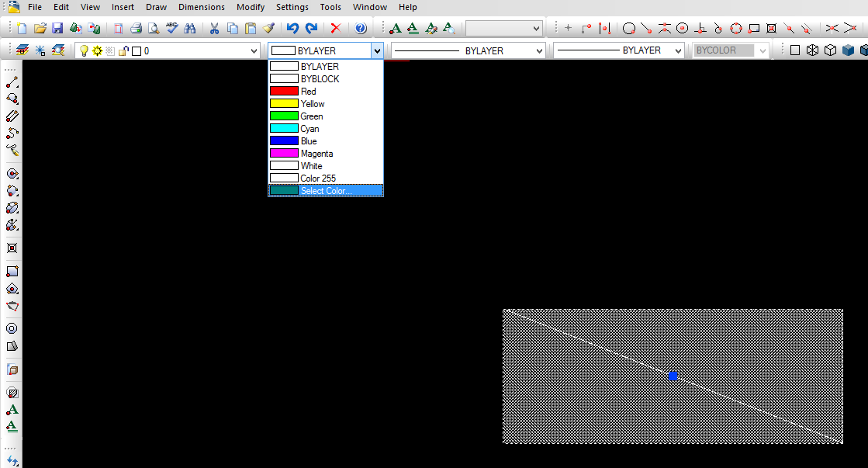Click the red X Delete icon

tap(335, 28)
